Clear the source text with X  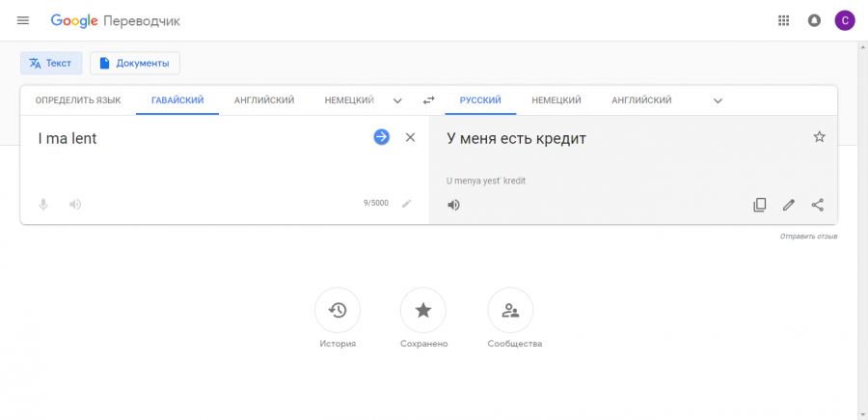(410, 137)
